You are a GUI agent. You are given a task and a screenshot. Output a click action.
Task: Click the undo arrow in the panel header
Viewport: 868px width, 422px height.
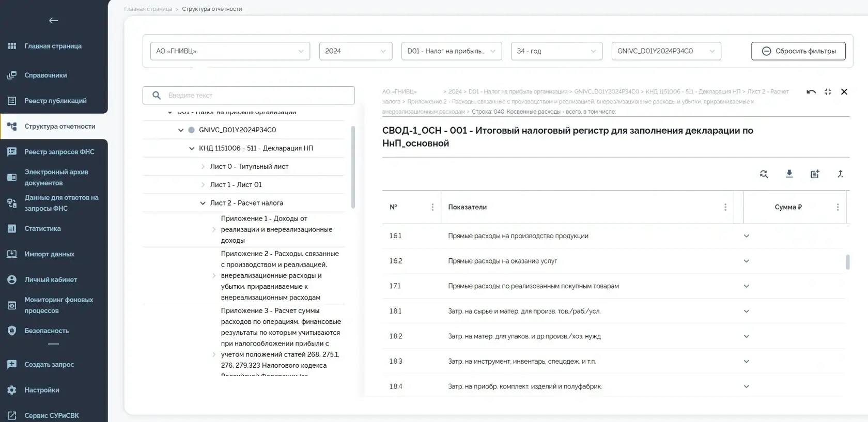pos(811,92)
